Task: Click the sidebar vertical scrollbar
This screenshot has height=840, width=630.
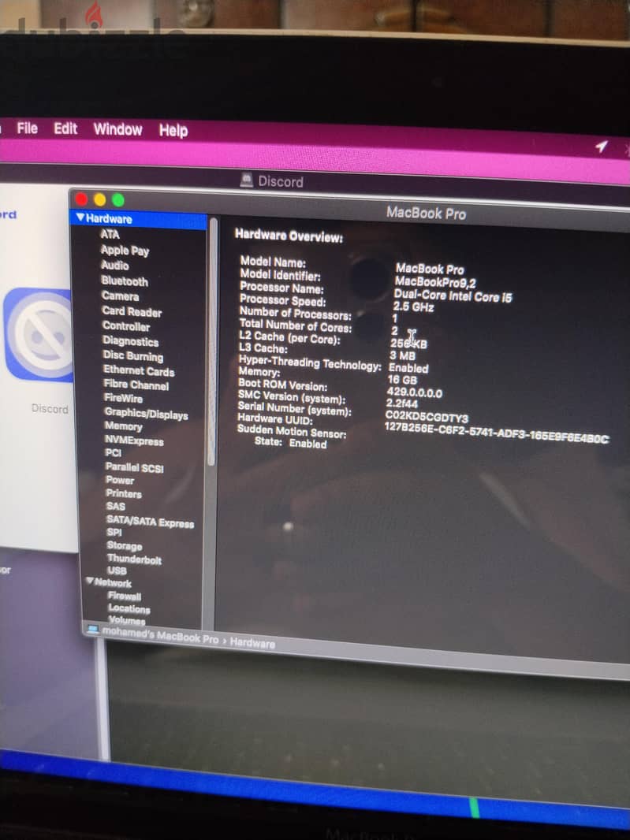Action: tap(212, 341)
